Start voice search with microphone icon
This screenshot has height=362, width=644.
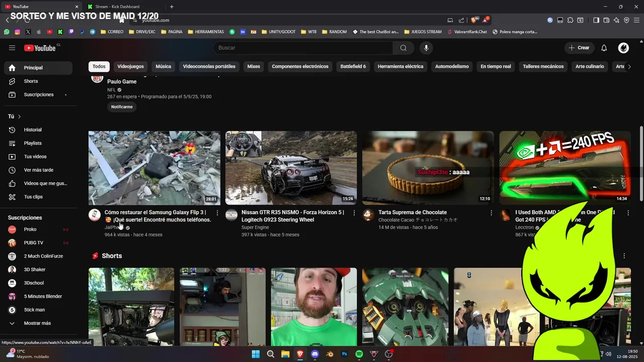[x=426, y=48]
